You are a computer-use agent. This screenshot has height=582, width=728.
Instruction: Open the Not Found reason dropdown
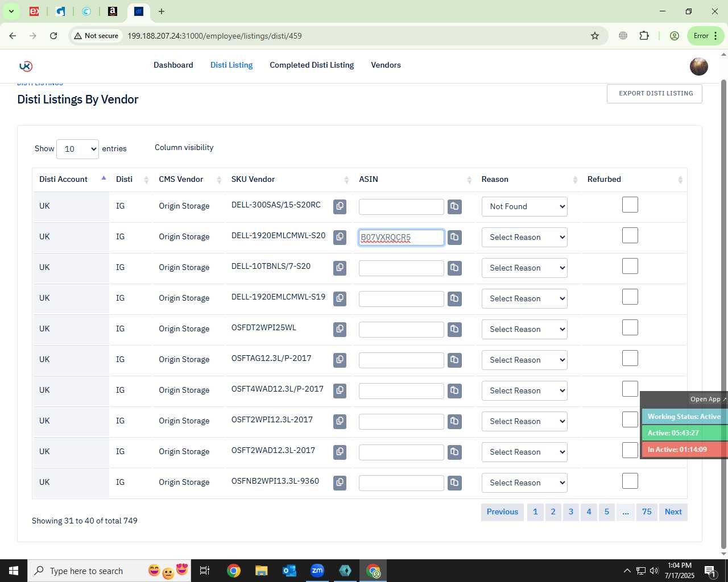pos(524,206)
